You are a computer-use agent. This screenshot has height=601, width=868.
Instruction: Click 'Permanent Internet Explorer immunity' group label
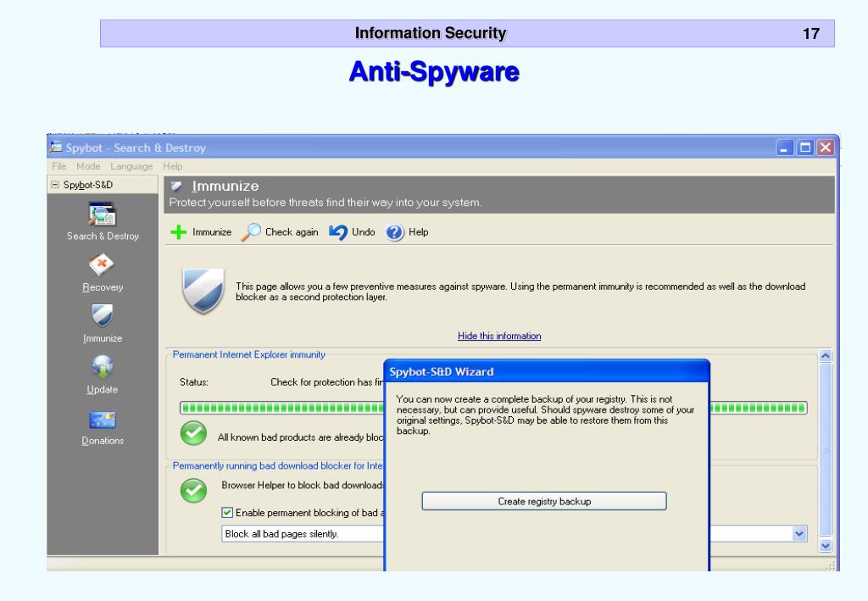tap(249, 354)
